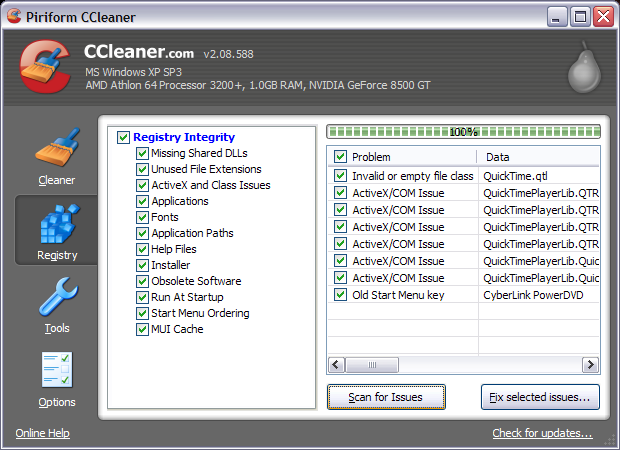The image size is (620, 450).
Task: Toggle the Run At Startup checkbox
Action: tap(142, 297)
